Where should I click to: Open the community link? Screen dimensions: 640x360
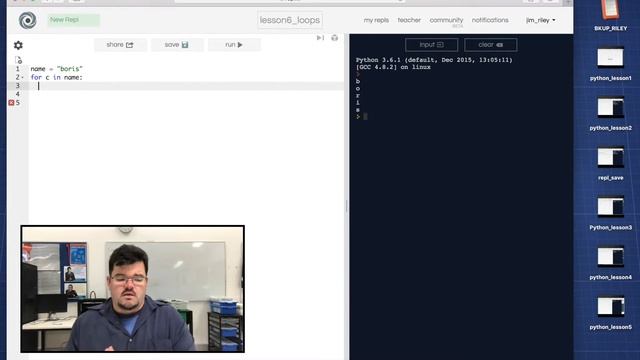pyautogui.click(x=446, y=20)
